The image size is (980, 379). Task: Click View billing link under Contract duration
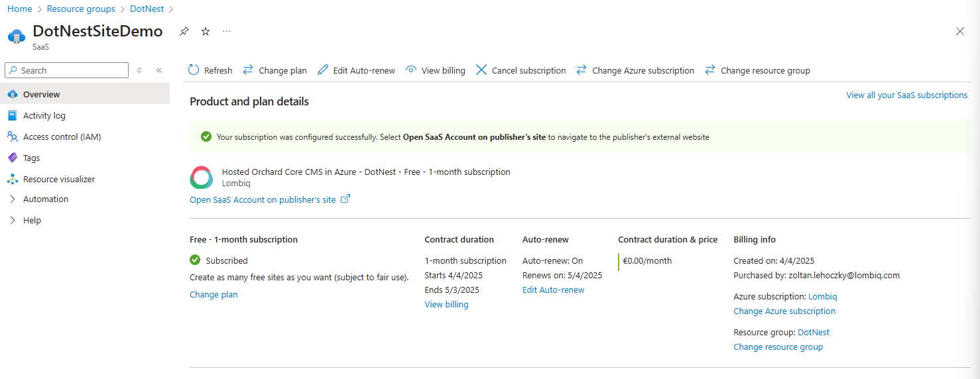[446, 304]
